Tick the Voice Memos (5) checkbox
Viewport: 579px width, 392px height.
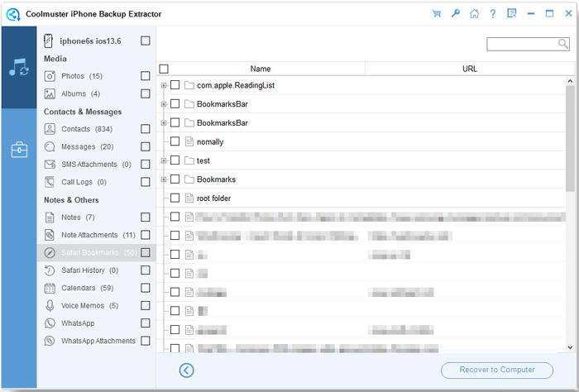click(146, 305)
